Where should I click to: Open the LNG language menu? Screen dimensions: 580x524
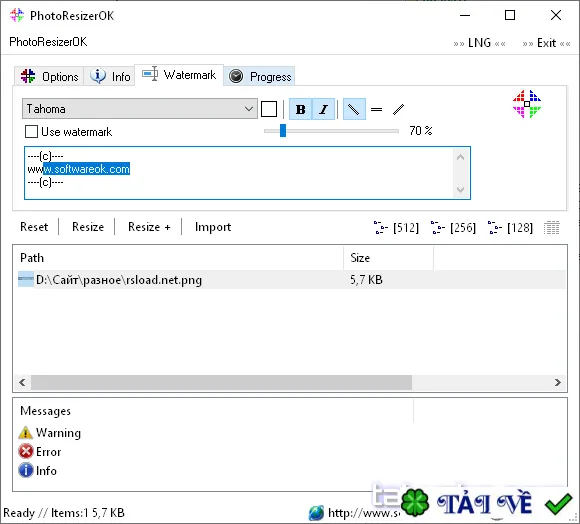tap(479, 43)
